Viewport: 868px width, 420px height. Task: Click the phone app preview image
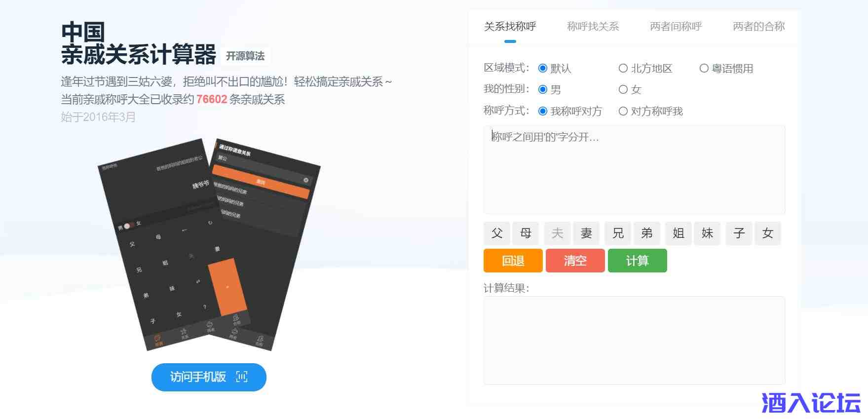(x=209, y=245)
